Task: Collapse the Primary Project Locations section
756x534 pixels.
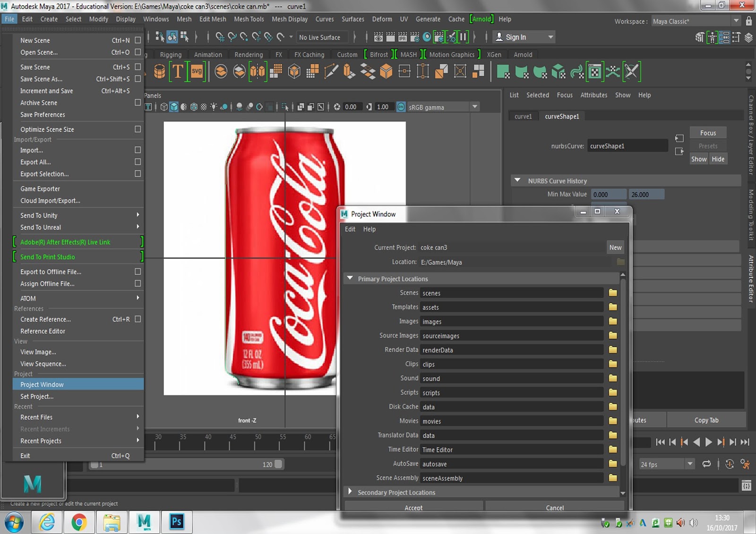Action: point(350,278)
